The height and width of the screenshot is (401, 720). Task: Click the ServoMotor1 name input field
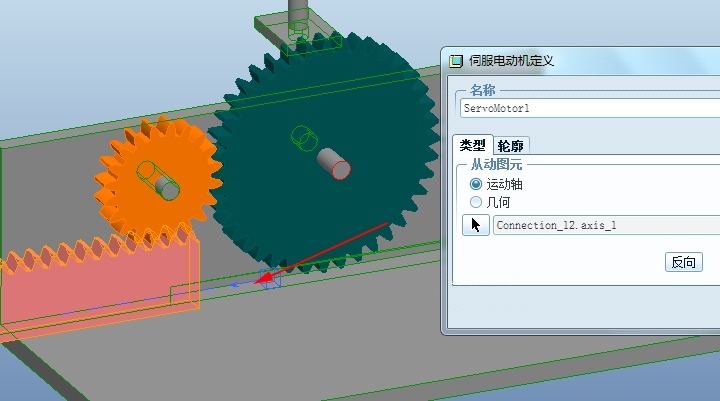pyautogui.click(x=590, y=108)
